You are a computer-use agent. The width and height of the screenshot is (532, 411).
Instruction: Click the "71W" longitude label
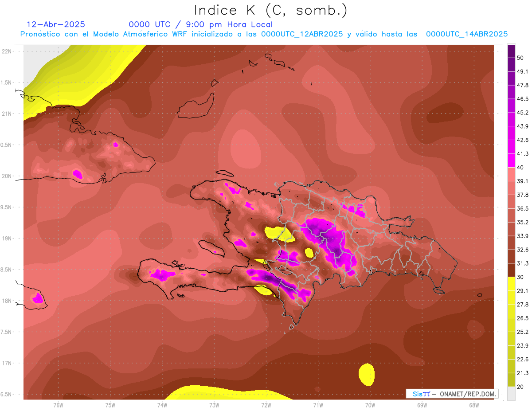point(318,405)
